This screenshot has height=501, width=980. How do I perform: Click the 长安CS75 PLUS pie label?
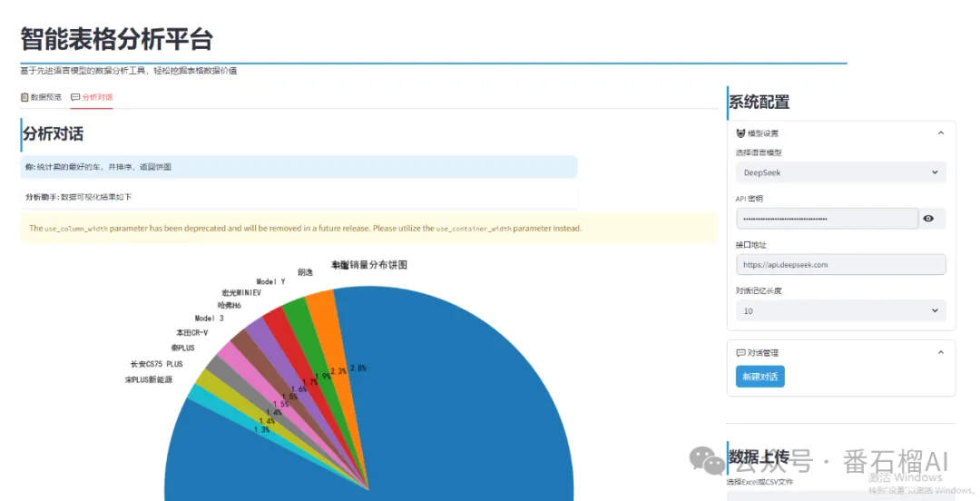(x=156, y=364)
